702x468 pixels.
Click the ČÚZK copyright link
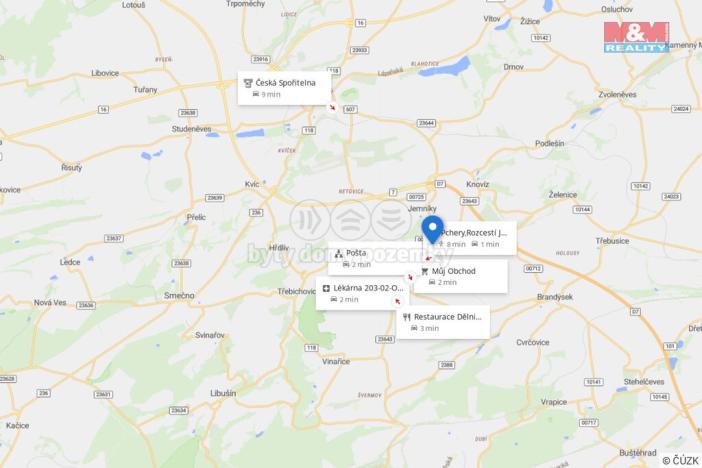pyautogui.click(x=681, y=460)
